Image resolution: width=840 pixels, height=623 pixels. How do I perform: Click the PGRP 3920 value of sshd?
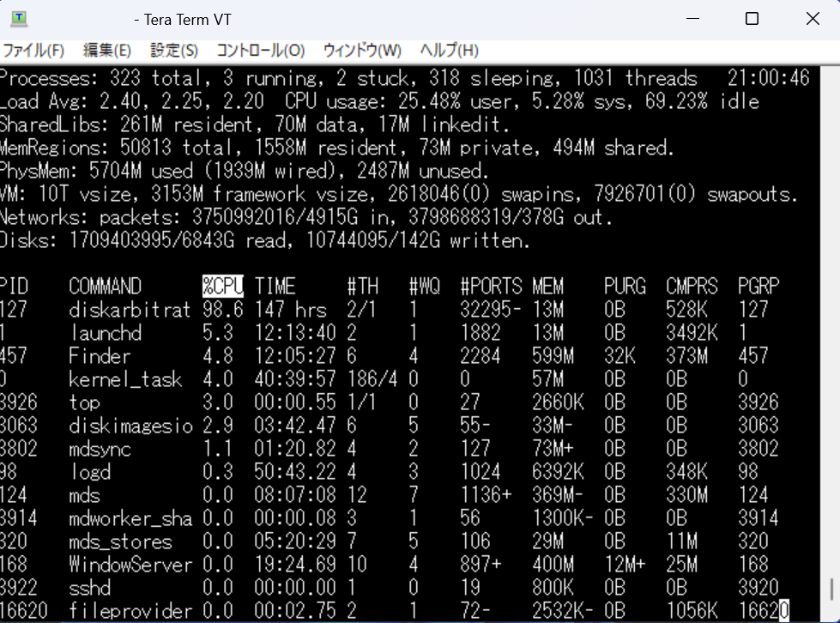[758, 588]
